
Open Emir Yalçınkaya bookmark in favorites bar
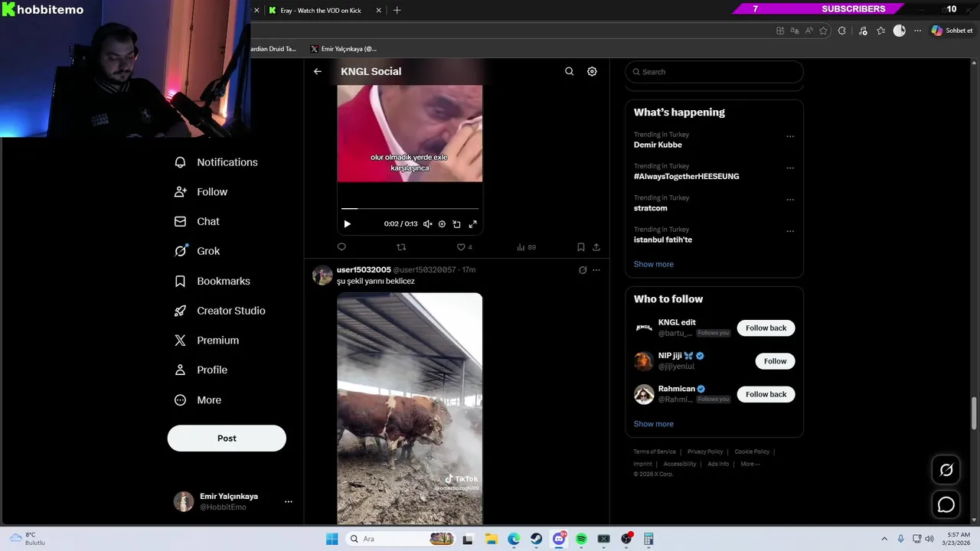click(344, 49)
